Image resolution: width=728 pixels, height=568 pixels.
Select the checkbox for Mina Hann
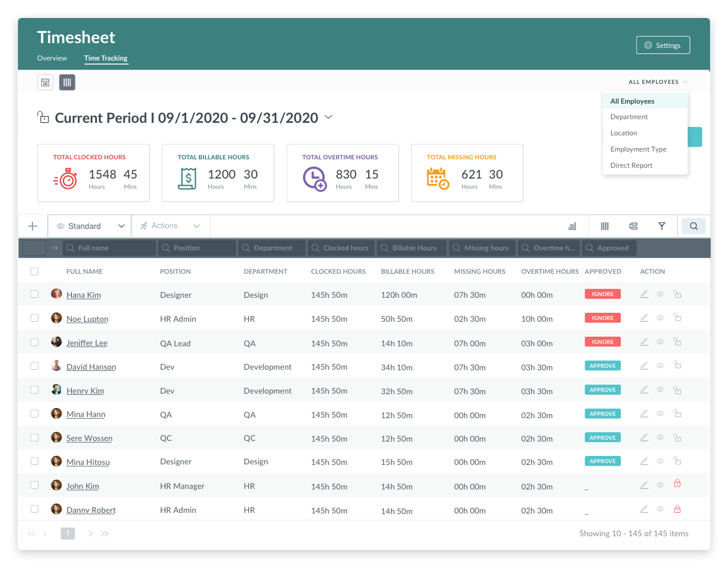tap(35, 413)
